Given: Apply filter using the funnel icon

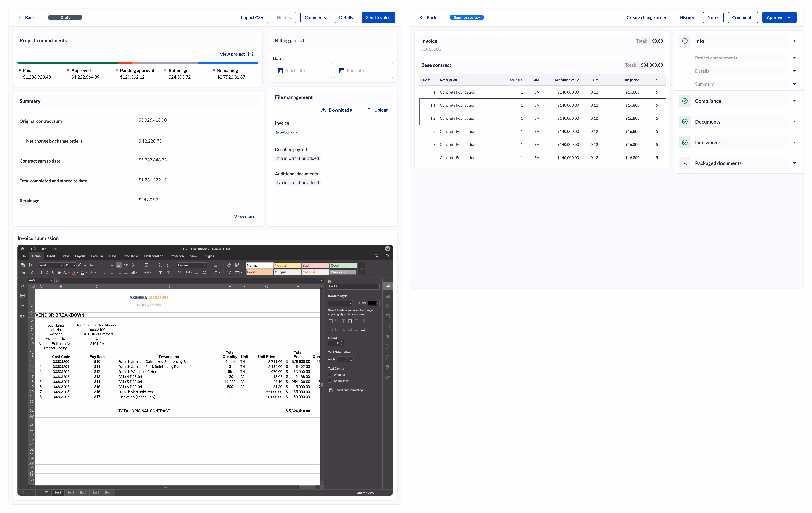Looking at the screenshot, I should [161, 272].
